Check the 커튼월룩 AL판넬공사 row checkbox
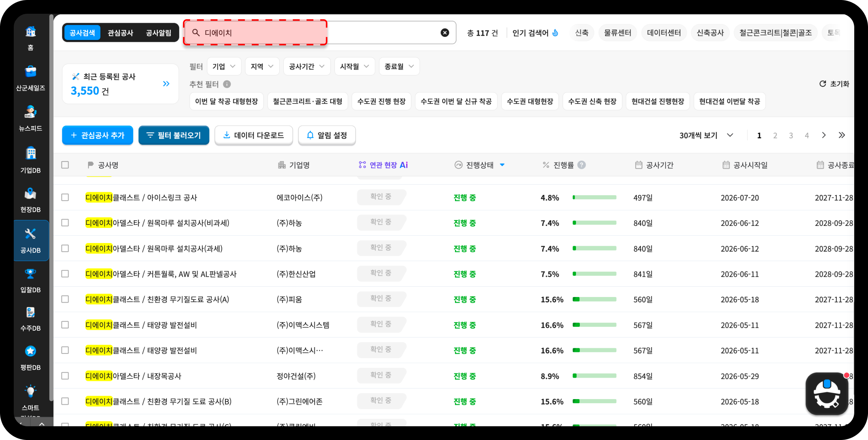Screen dimensions: 868x440 tap(65, 274)
